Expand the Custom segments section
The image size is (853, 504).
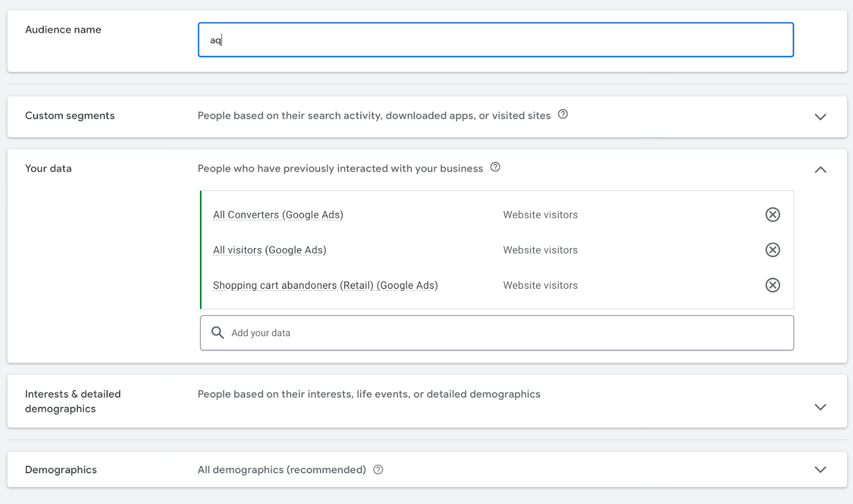tap(820, 117)
